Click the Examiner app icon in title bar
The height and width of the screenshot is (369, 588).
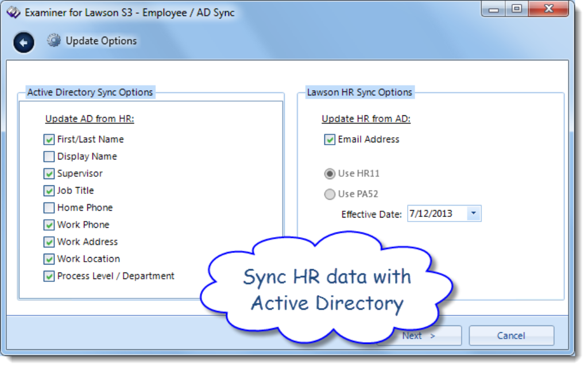point(13,13)
